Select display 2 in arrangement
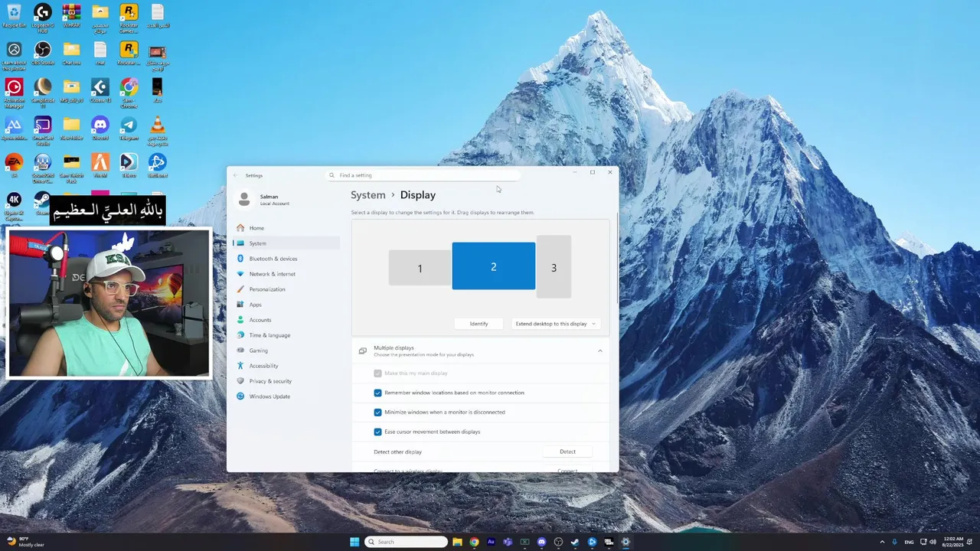This screenshot has height=551, width=980. pyautogui.click(x=494, y=266)
